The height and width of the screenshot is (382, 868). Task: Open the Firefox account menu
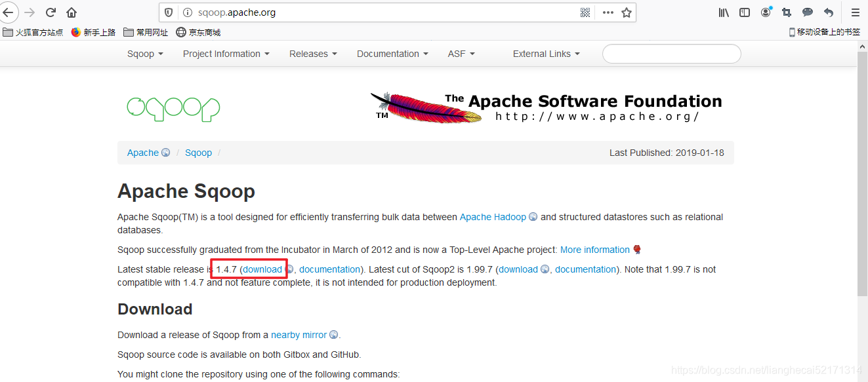tap(766, 12)
